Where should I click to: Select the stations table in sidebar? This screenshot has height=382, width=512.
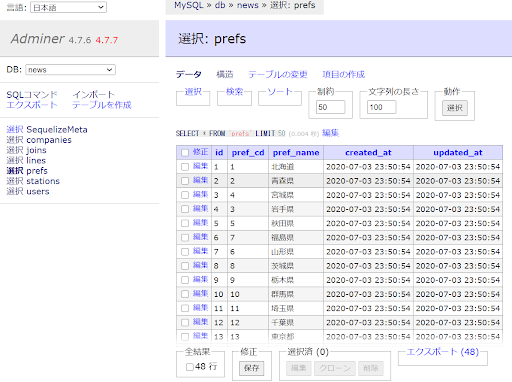(x=43, y=181)
